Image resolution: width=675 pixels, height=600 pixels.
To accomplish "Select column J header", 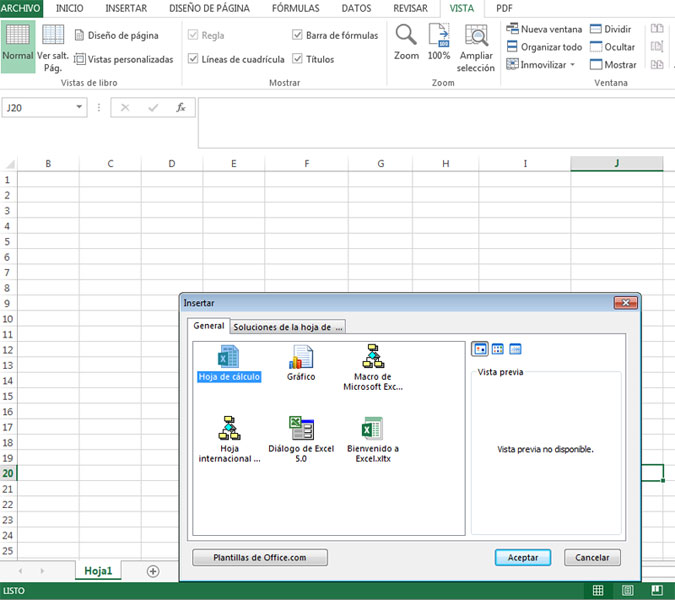I will pyautogui.click(x=616, y=163).
